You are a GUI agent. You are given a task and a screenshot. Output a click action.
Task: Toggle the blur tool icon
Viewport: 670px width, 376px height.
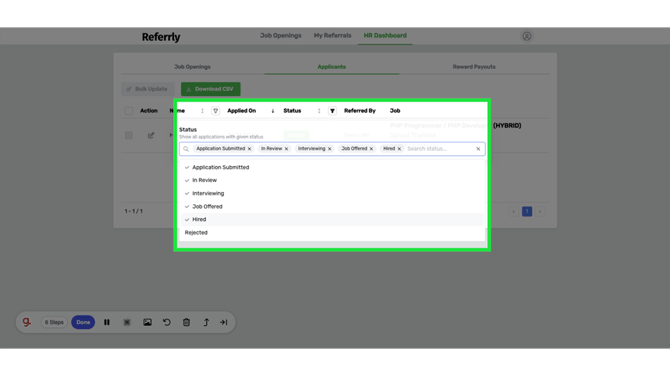point(127,322)
